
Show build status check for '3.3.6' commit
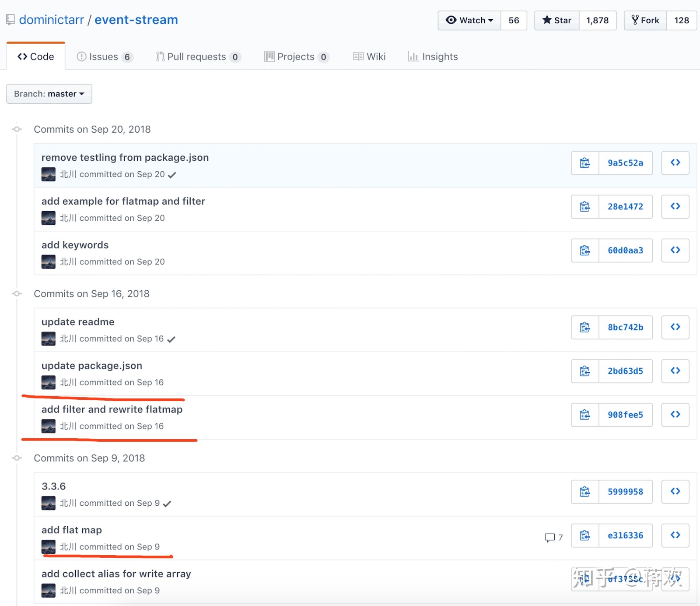[167, 504]
